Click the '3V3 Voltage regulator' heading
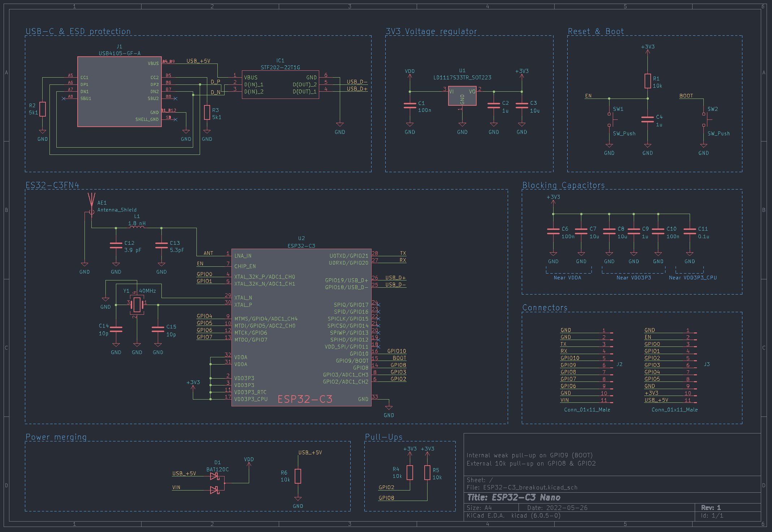 click(x=431, y=31)
